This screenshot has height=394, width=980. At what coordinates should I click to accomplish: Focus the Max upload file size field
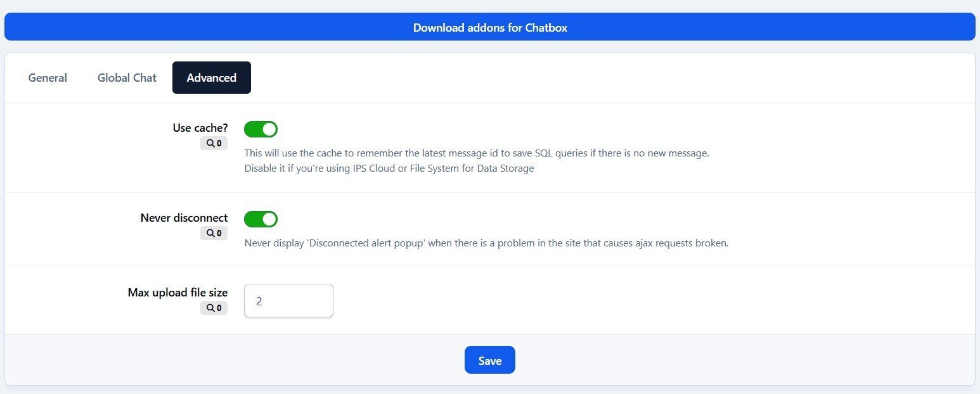288,301
